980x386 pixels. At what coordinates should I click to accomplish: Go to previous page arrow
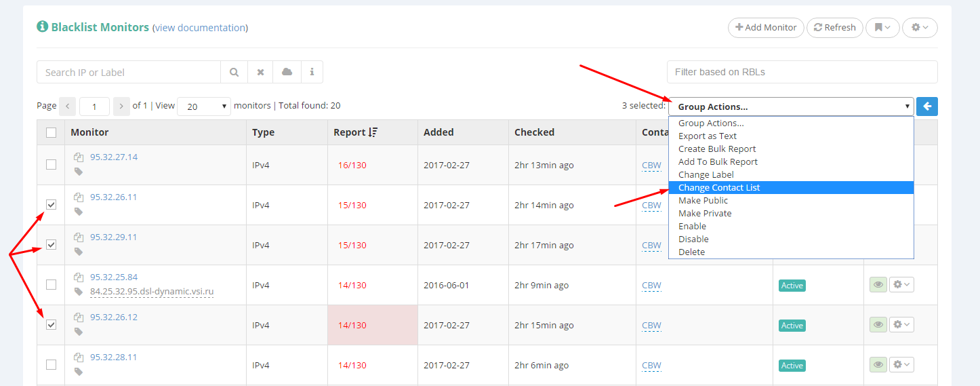(x=68, y=106)
